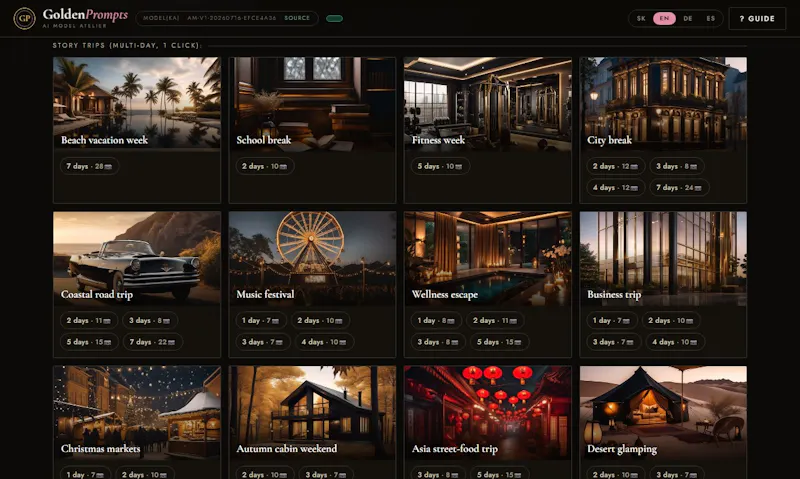Choose Business trip 3 days · 7
800x479 pixels.
coord(613,342)
